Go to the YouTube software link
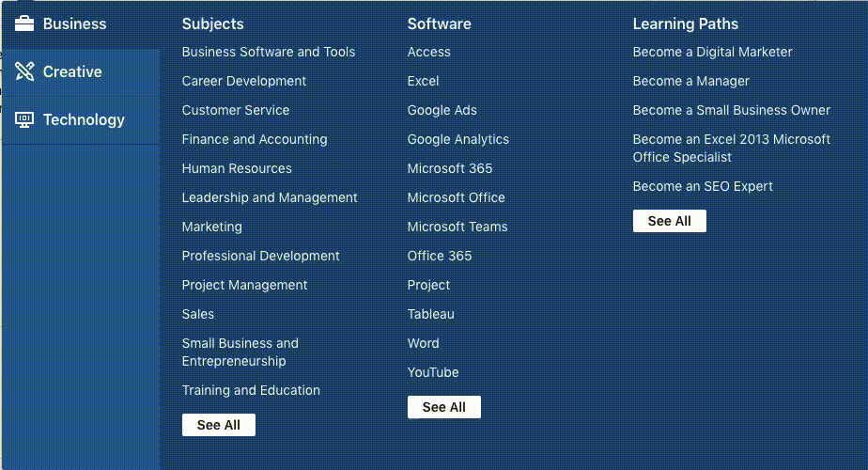The height and width of the screenshot is (470, 868). point(433,372)
